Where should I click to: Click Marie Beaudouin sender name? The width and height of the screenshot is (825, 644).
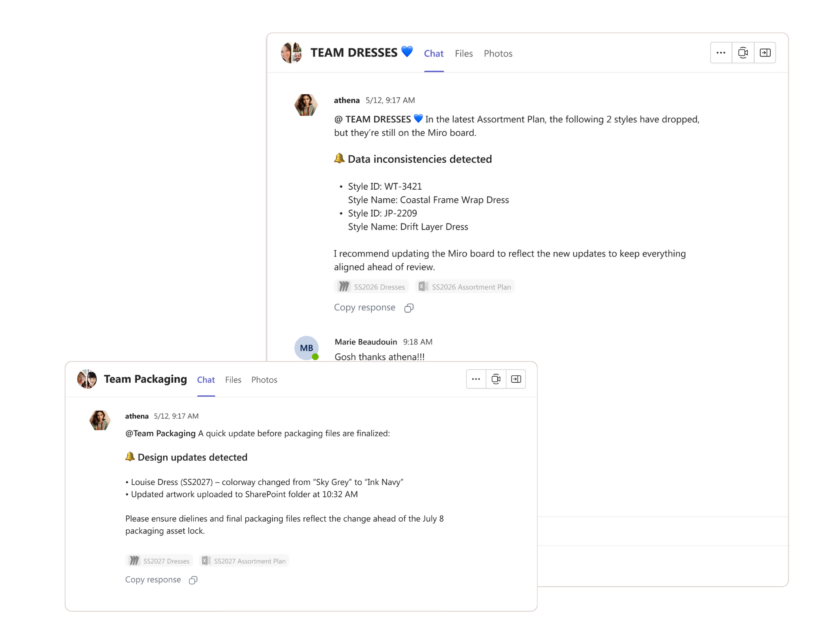click(x=366, y=342)
